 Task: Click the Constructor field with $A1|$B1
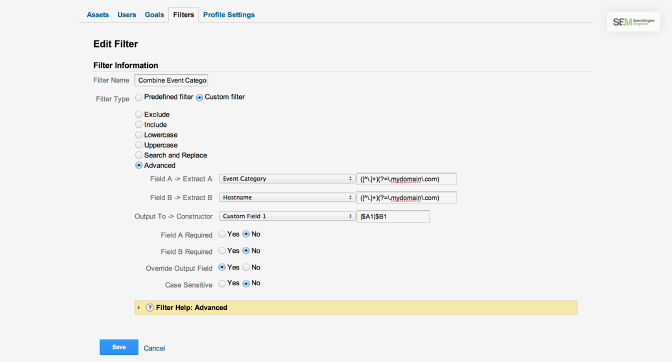393,216
